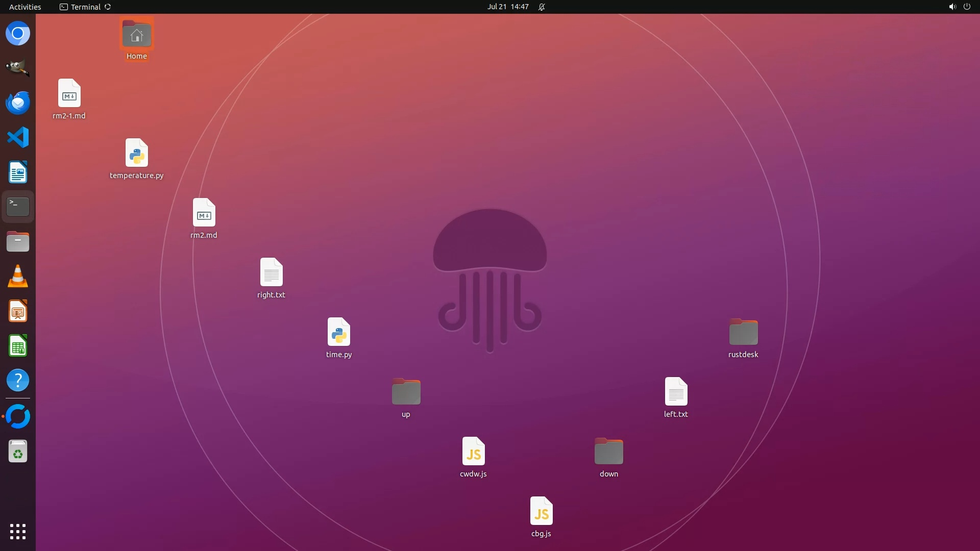Select the temperature.py desktop file
The image size is (980, 551).
tap(136, 153)
